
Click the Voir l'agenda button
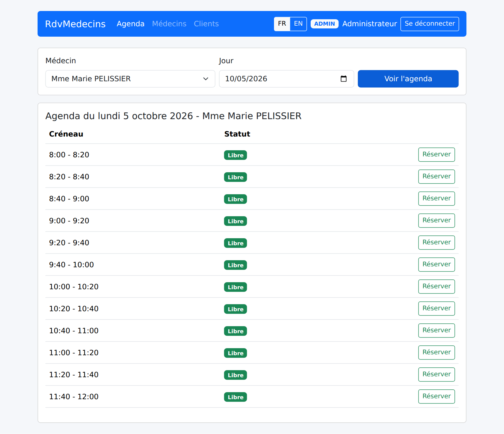coord(408,79)
